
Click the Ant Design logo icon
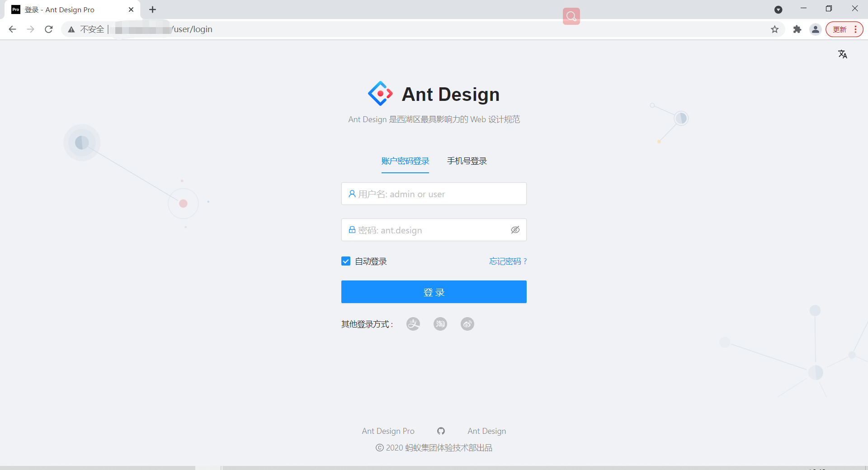click(x=380, y=94)
